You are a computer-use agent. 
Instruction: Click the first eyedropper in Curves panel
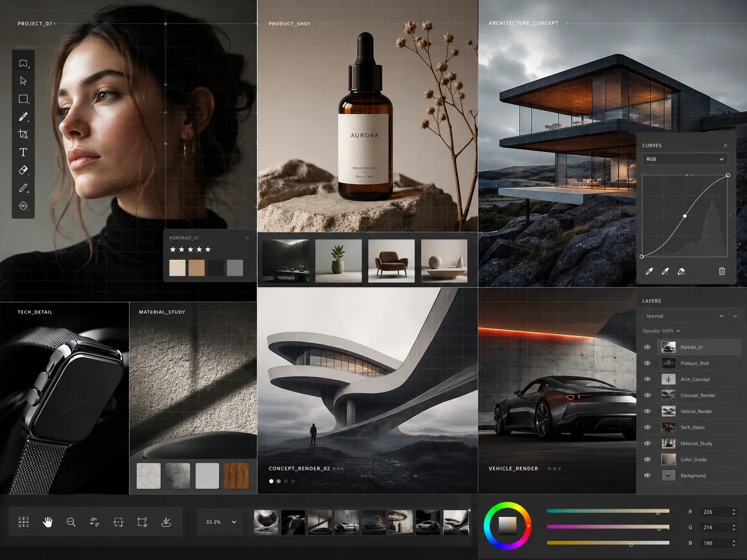pos(649,271)
